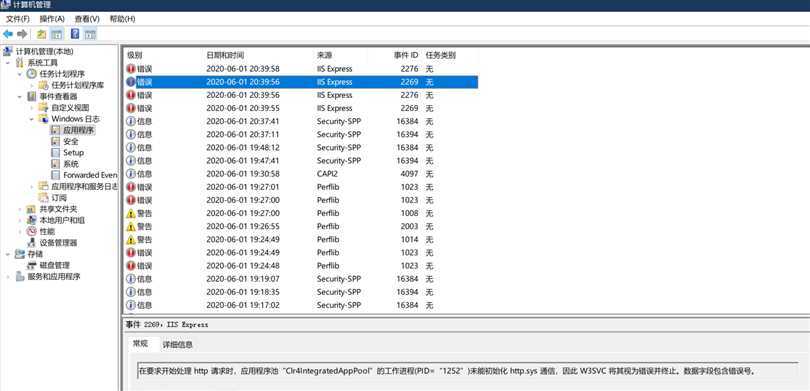Click Security-SPP source in 19:18:35 row

(x=339, y=292)
